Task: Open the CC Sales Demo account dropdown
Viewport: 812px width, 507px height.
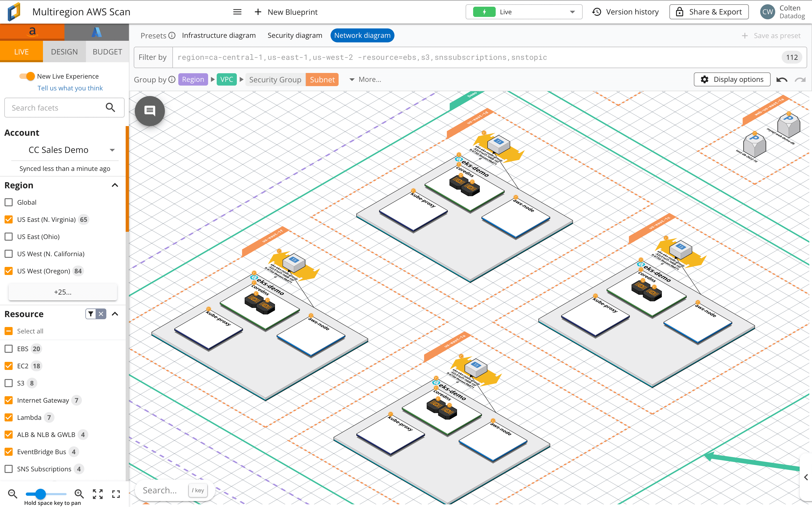Action: coord(112,150)
